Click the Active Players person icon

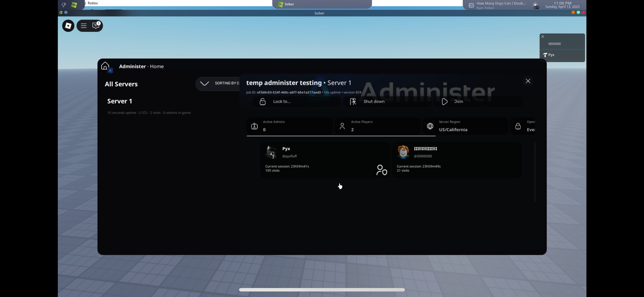342,126
